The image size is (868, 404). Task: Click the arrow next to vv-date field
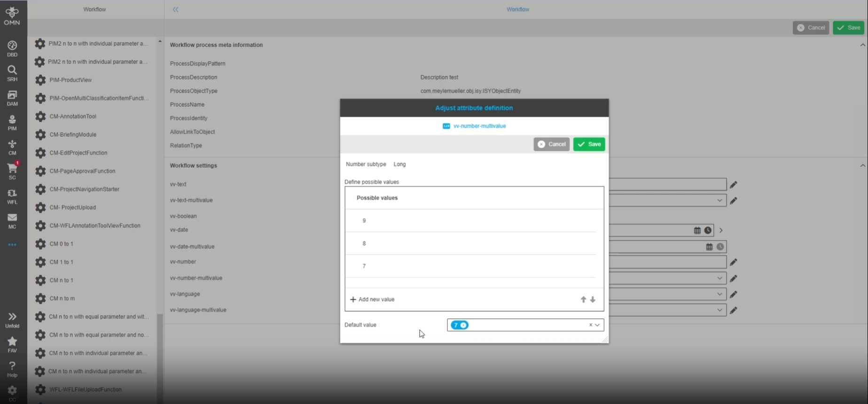coord(721,231)
